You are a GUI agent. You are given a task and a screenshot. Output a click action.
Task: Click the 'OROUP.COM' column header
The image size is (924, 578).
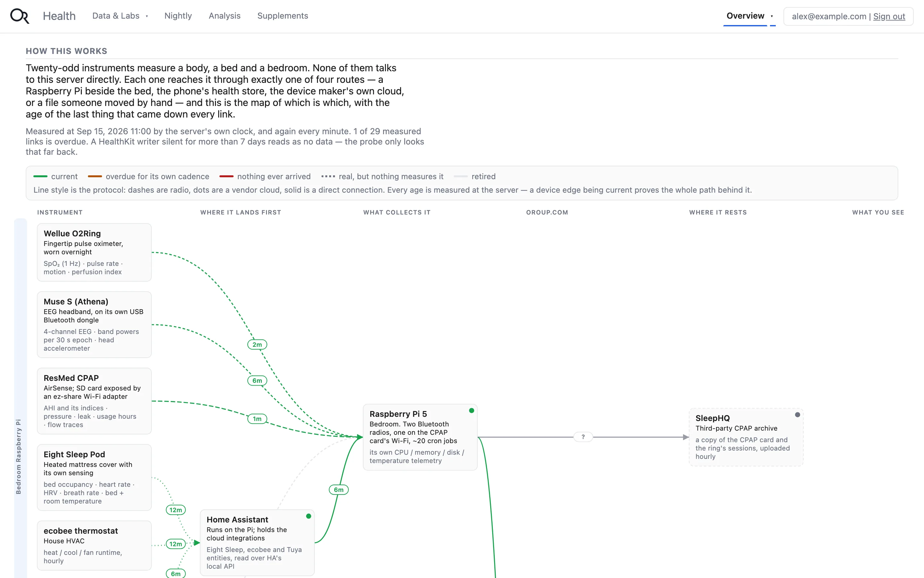coord(547,213)
